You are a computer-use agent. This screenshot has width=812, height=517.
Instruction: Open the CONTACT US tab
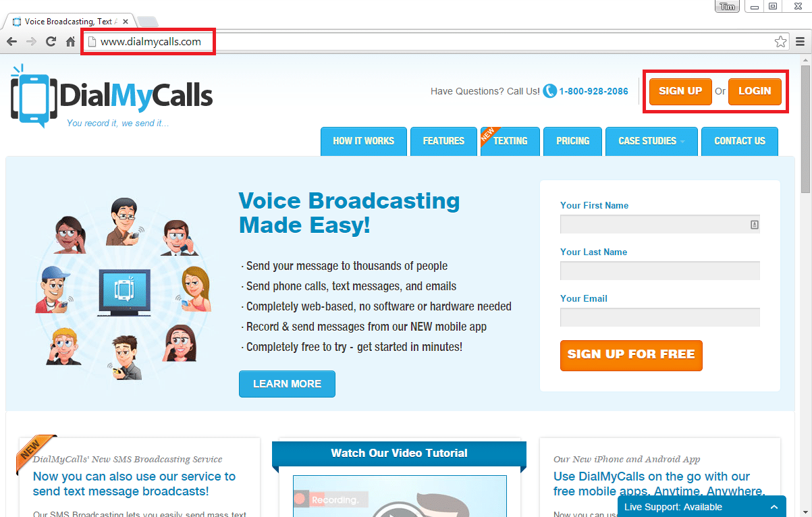[x=740, y=141]
